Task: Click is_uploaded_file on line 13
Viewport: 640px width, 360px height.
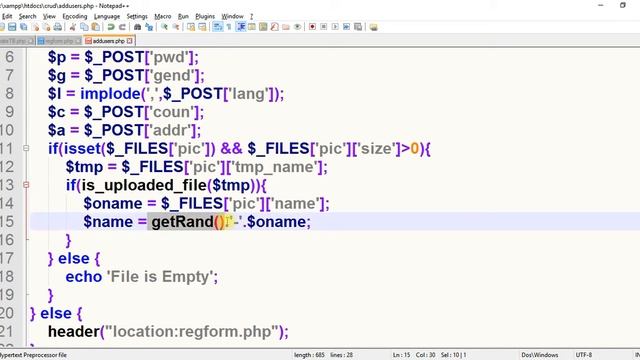Action: tap(144, 185)
